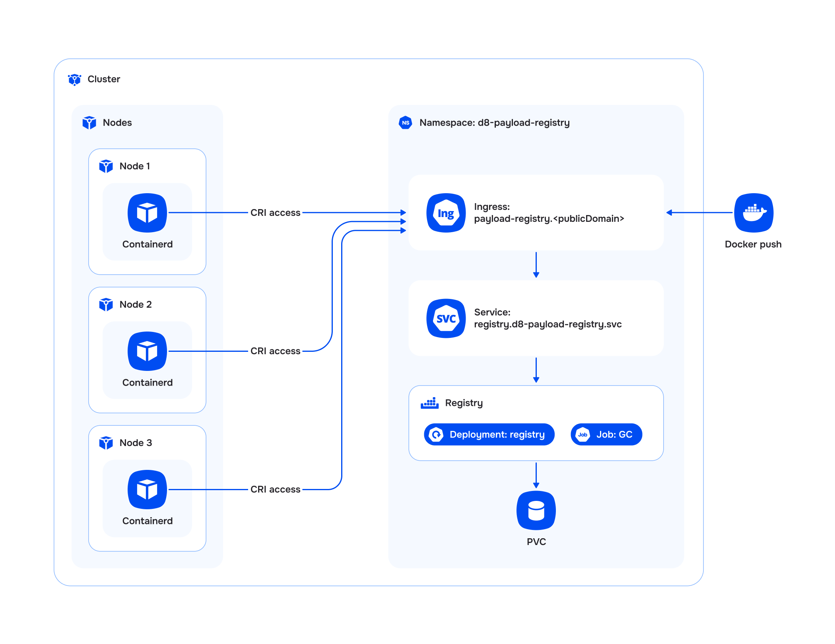Click the 'Namespace: d8-payload-registry' heading
The image size is (835, 644).
[494, 123]
